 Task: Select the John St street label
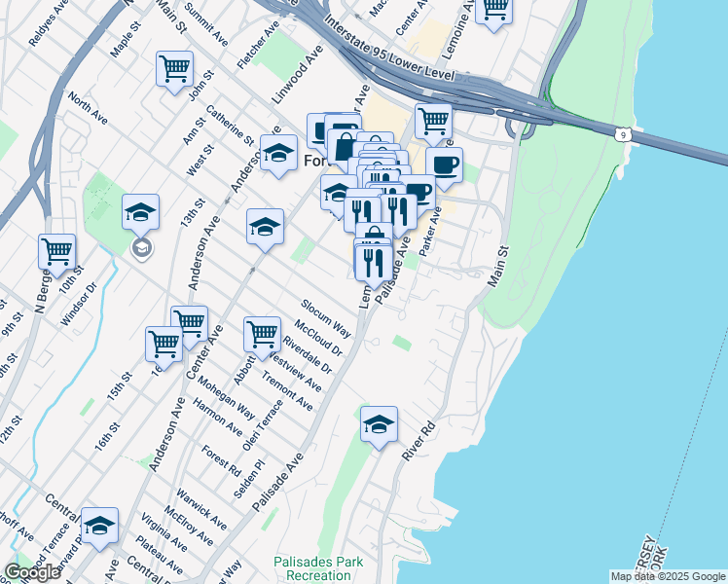point(201,86)
